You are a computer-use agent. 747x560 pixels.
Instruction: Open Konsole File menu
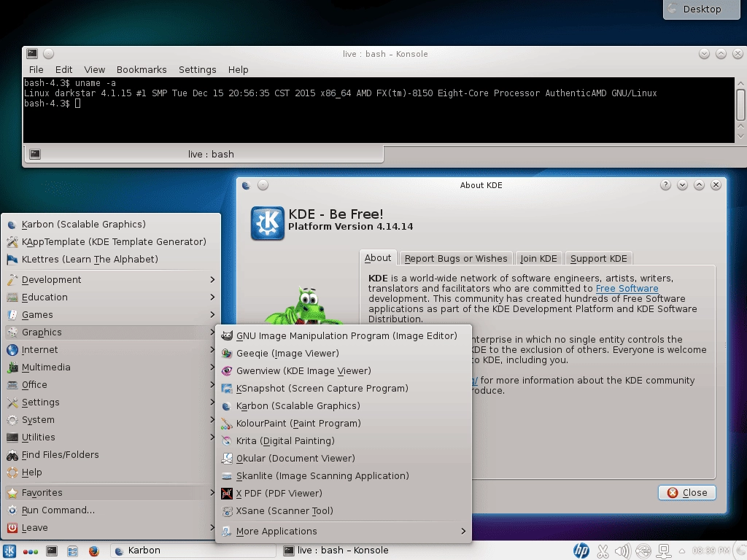[36, 70]
